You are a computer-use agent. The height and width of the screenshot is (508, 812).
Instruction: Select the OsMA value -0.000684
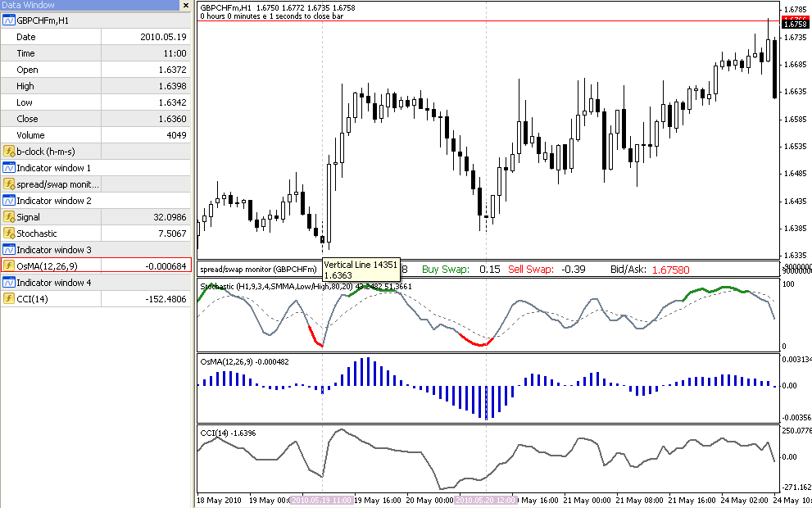tap(166, 266)
